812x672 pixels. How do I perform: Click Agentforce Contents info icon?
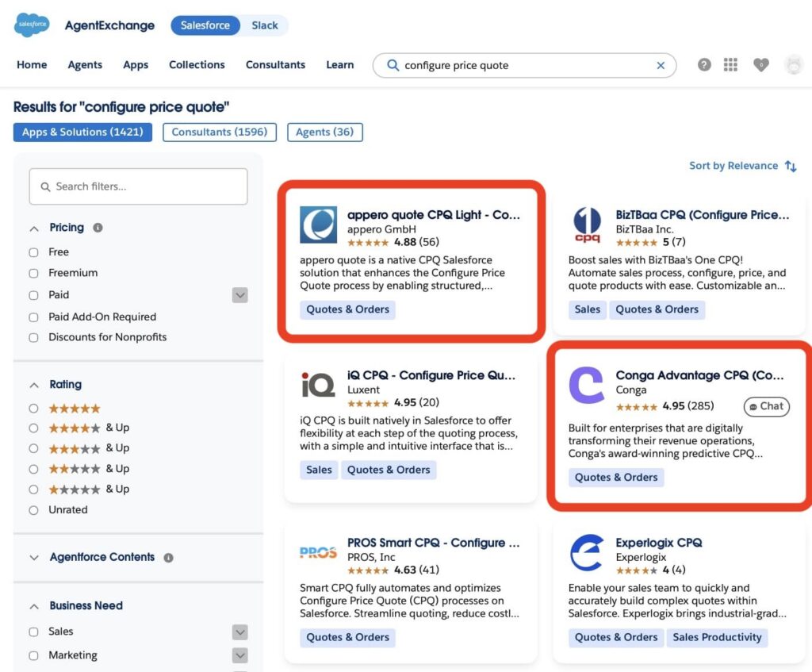point(168,558)
